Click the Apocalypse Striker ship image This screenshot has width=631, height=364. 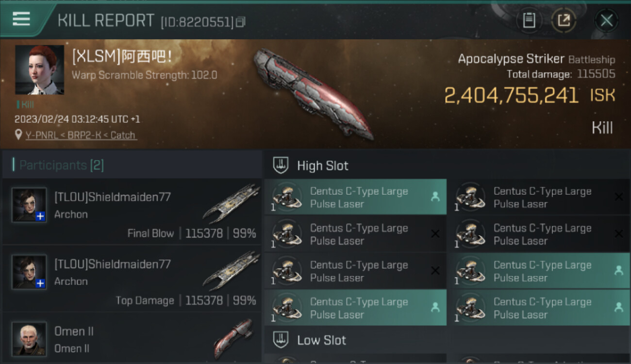[314, 93]
